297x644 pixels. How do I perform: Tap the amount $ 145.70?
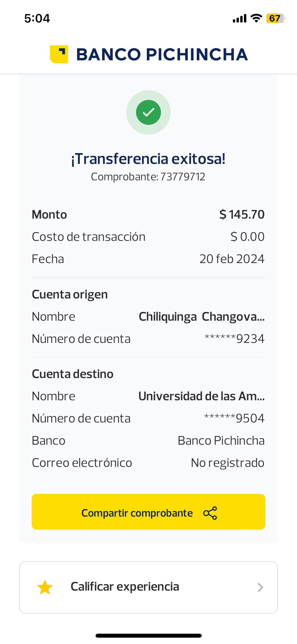click(x=242, y=214)
